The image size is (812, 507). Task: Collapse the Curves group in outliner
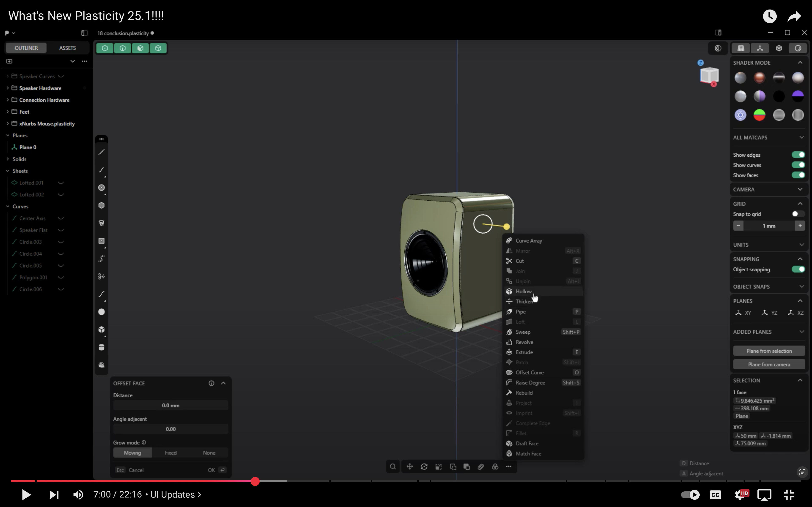(7, 207)
